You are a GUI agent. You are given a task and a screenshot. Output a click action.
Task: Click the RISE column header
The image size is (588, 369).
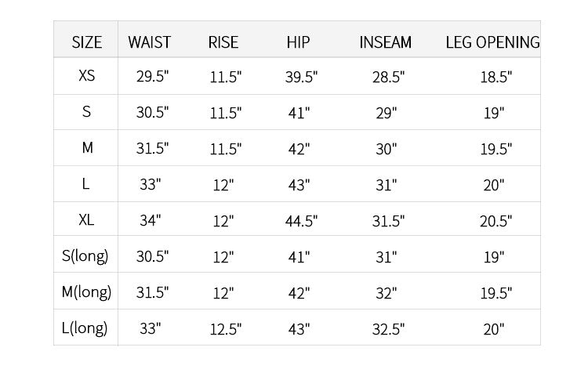(223, 42)
